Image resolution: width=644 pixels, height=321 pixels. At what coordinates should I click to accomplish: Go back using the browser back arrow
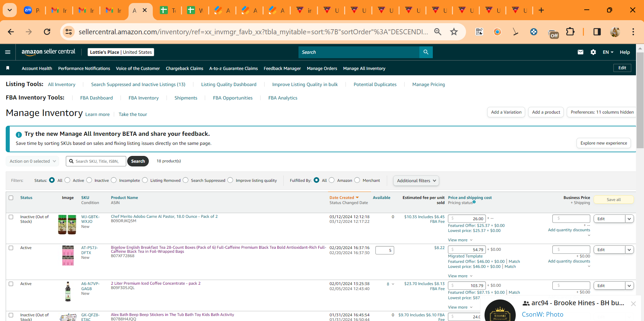(x=11, y=32)
